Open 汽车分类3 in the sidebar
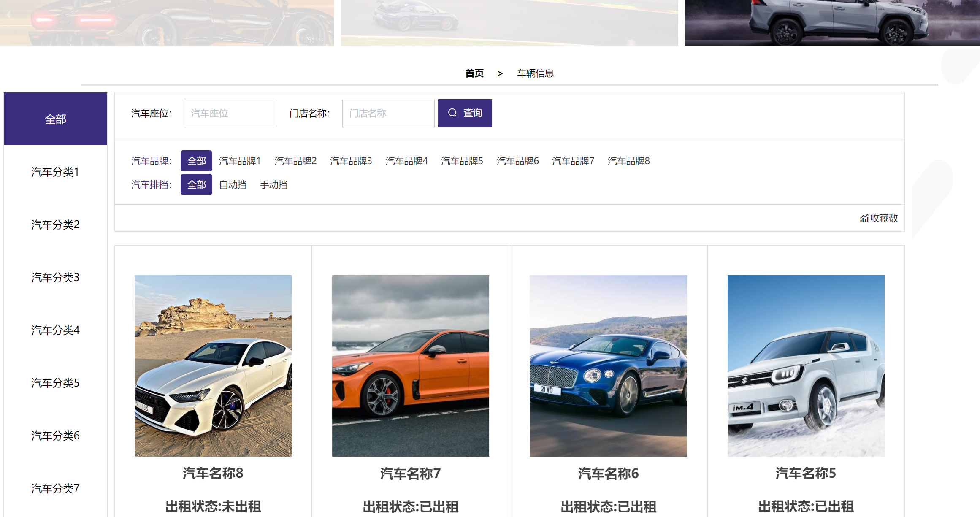Screen dimensions: 980x517 coord(55,277)
